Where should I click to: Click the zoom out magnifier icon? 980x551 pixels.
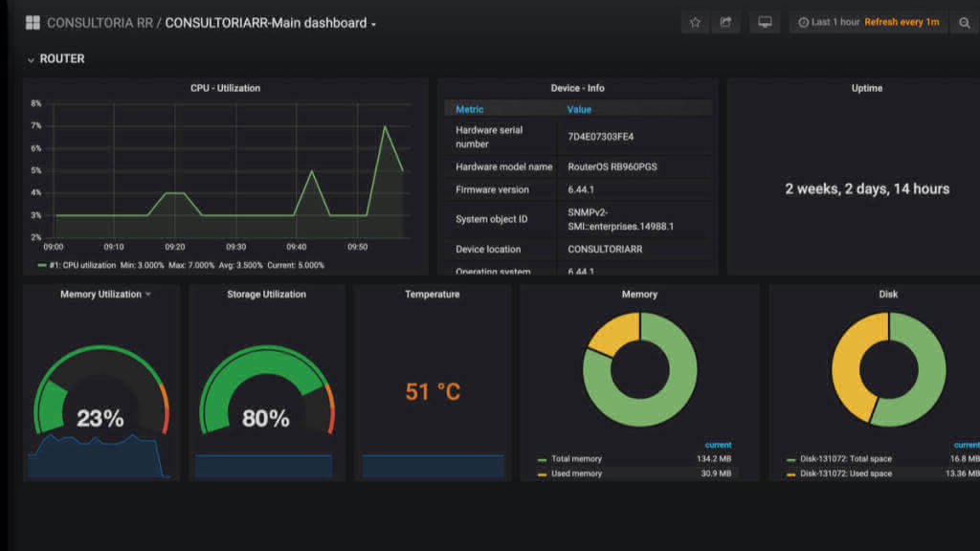point(965,23)
